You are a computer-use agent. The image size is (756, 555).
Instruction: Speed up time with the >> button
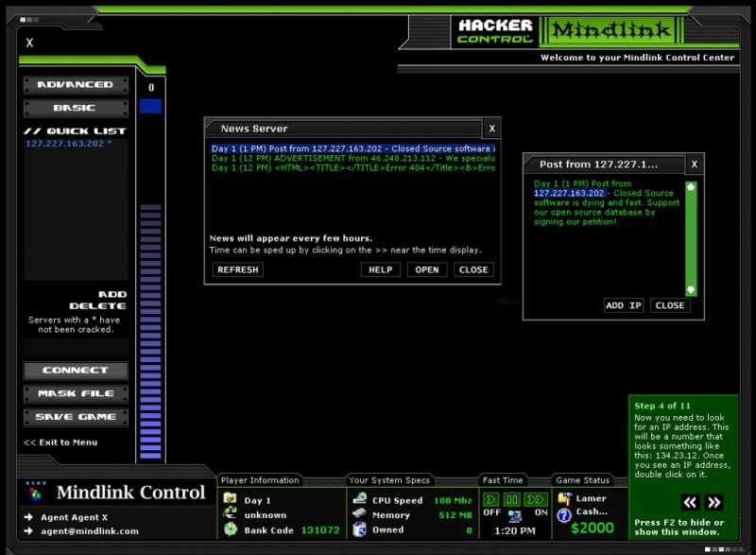coord(536,499)
